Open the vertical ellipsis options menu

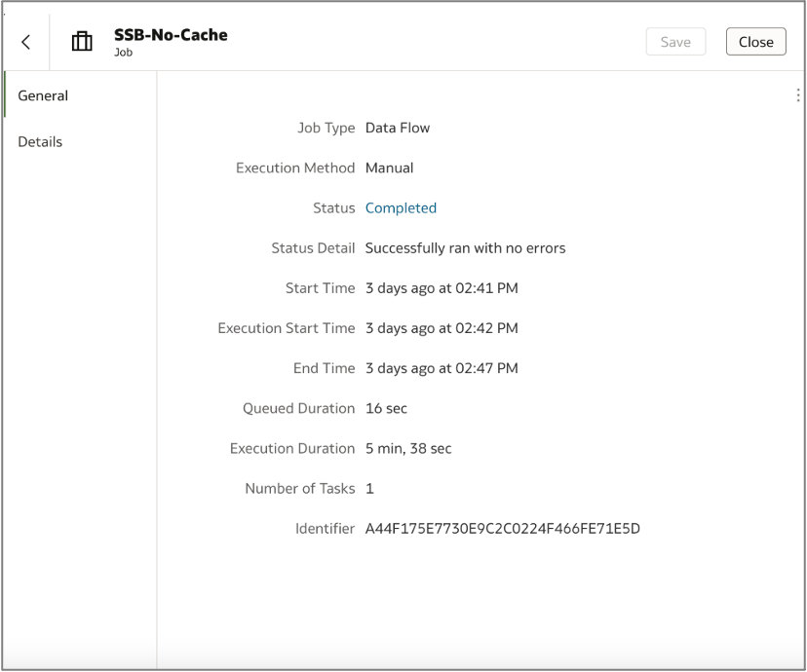point(798,94)
